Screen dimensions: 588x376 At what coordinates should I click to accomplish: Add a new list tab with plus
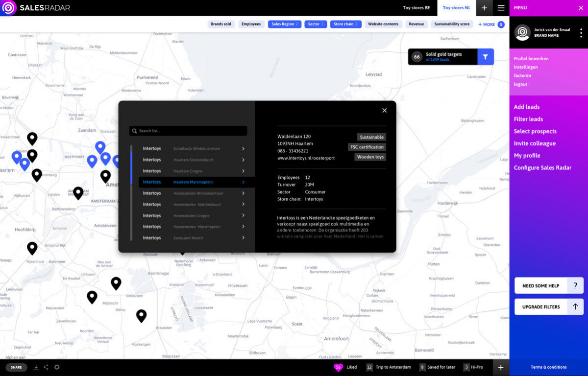click(x=484, y=8)
